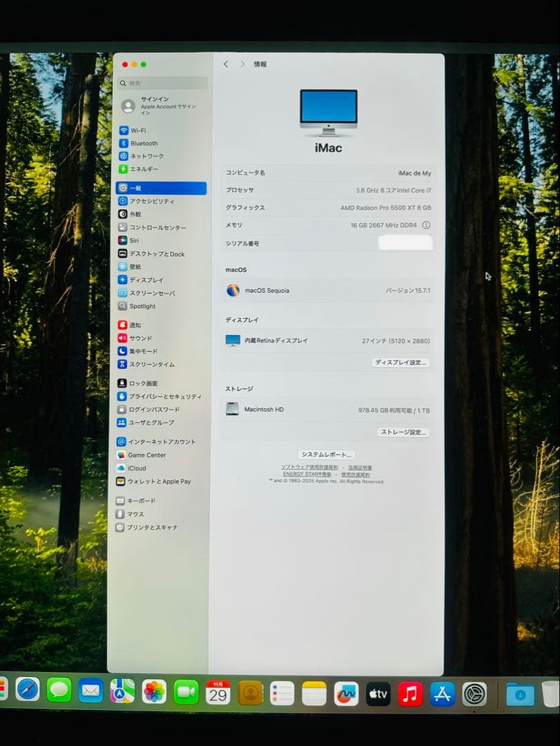Click the ストレージ設定 (Storage Settings) button
This screenshot has height=746, width=560.
403,432
